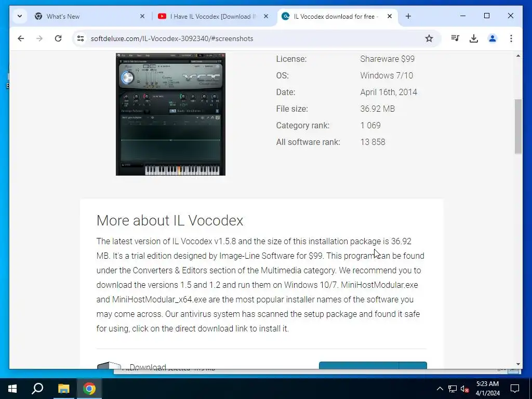
Task: Open Windows taskbar search
Action: 37,389
